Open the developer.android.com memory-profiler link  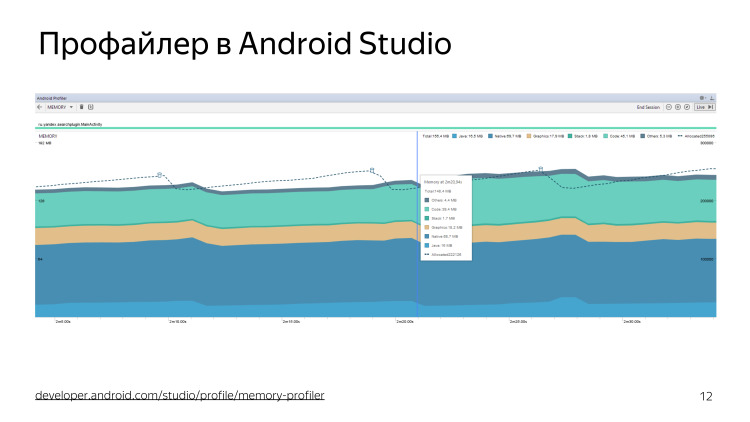180,396
